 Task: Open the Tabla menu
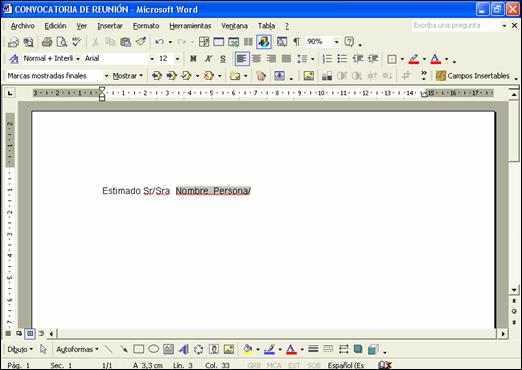coord(266,26)
